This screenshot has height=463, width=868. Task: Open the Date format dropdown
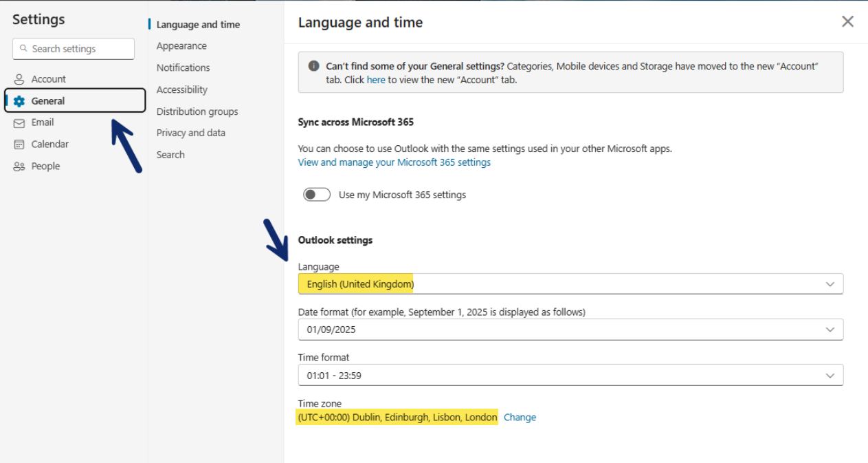pyautogui.click(x=570, y=330)
